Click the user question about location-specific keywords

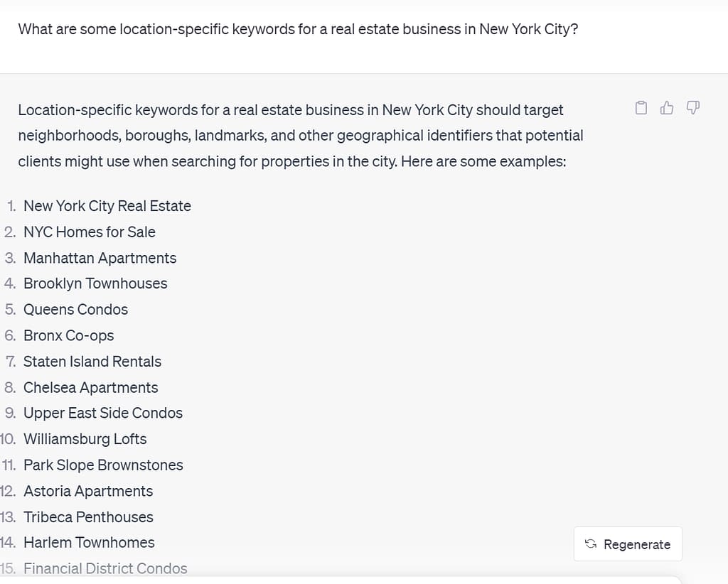298,30
